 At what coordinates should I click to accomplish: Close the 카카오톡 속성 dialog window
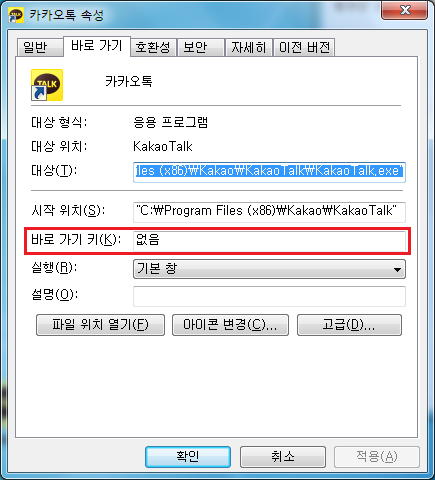point(404,10)
